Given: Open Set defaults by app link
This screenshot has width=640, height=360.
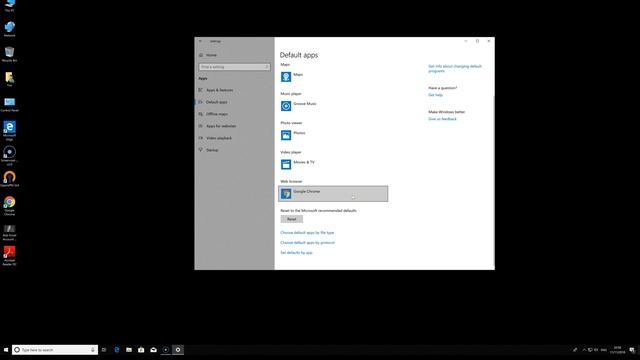Looking at the screenshot, I should (x=296, y=253).
